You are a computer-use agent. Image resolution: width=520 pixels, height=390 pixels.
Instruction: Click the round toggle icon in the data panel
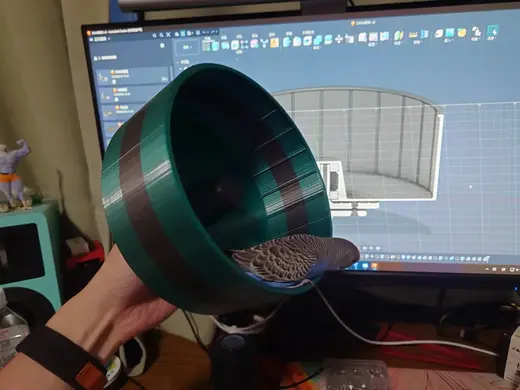point(162,46)
